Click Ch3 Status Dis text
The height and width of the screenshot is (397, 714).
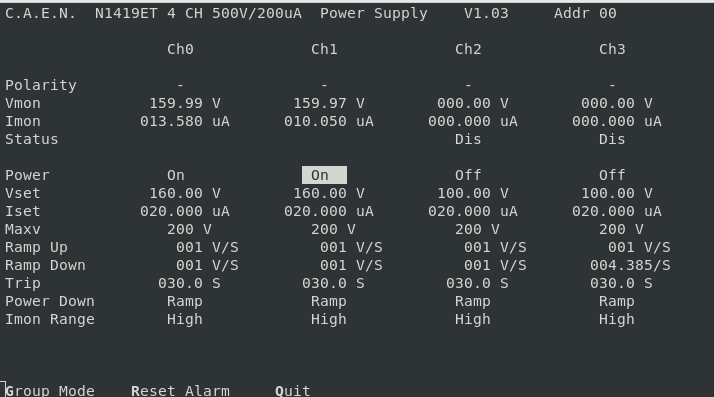pyautogui.click(x=612, y=139)
